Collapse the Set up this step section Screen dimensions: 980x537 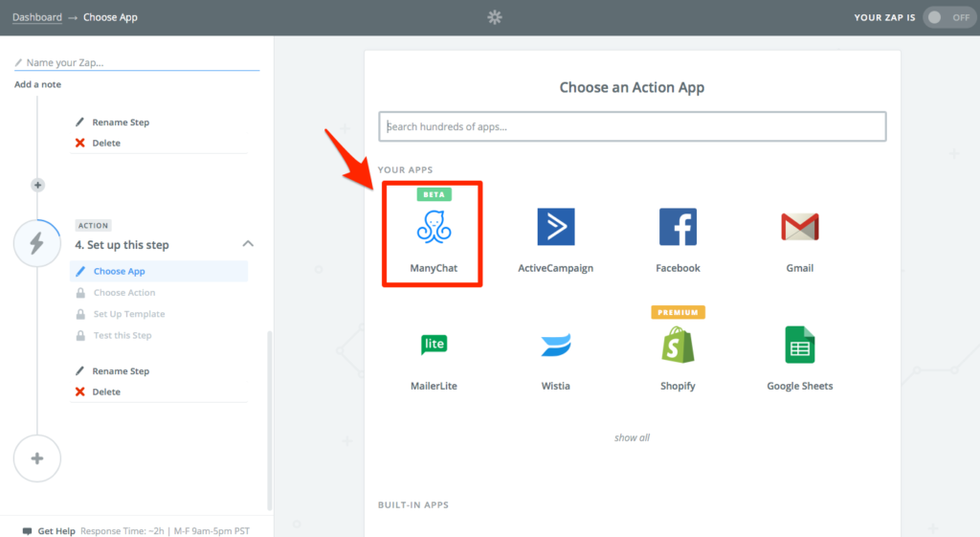click(x=248, y=244)
